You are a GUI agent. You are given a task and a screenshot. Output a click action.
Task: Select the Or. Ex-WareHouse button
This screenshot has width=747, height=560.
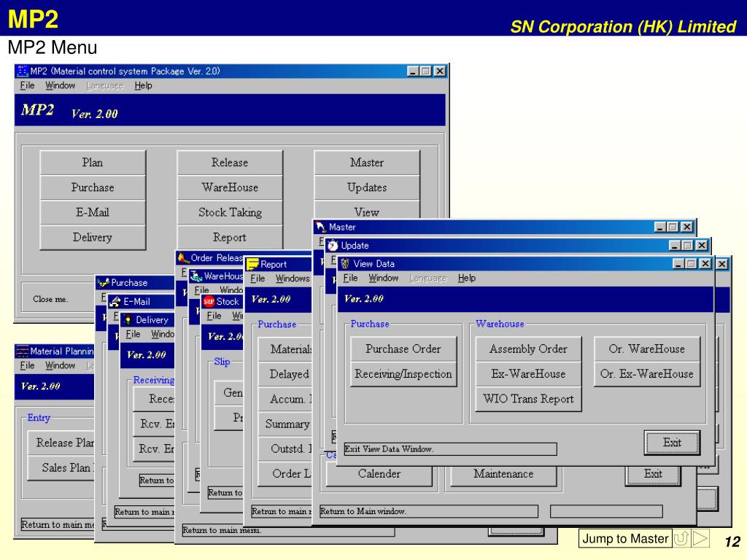[x=647, y=374]
